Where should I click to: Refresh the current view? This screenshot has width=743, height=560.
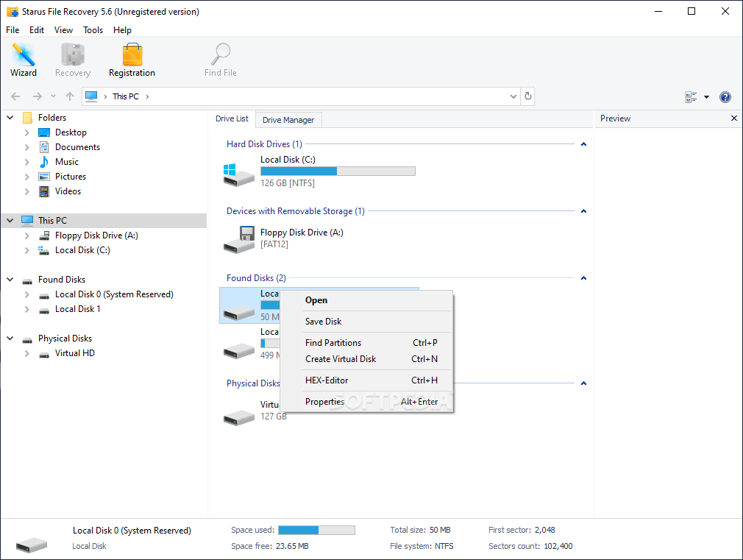[527, 96]
